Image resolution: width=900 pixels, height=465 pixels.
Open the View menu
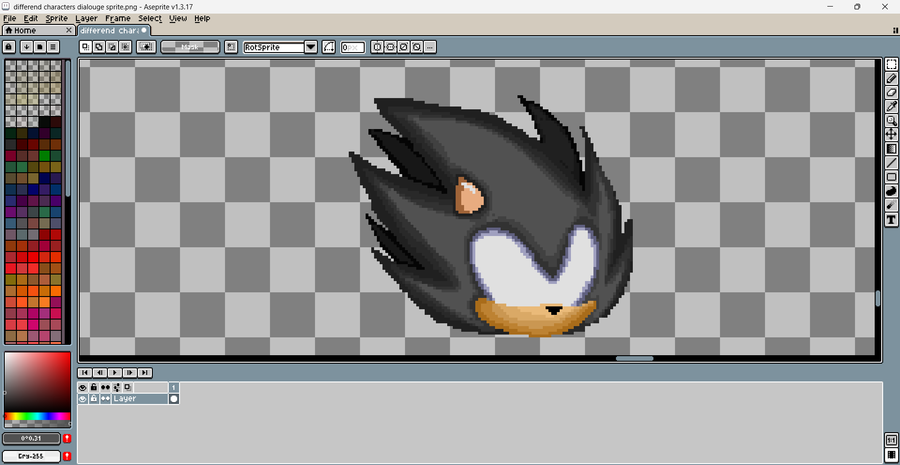[x=178, y=18]
